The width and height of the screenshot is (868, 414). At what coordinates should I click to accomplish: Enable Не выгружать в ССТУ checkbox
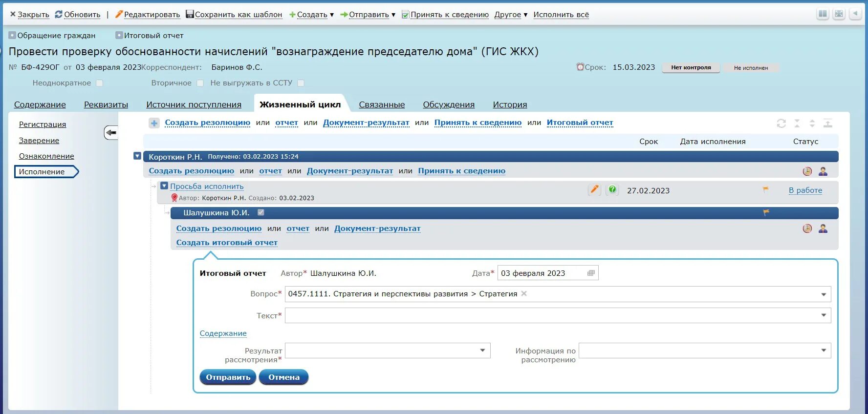(x=301, y=83)
